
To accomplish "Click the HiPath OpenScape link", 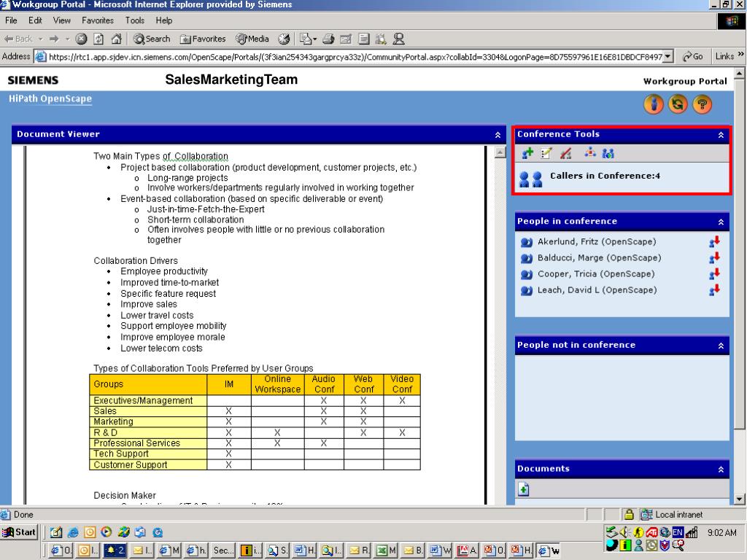I will pyautogui.click(x=50, y=98).
